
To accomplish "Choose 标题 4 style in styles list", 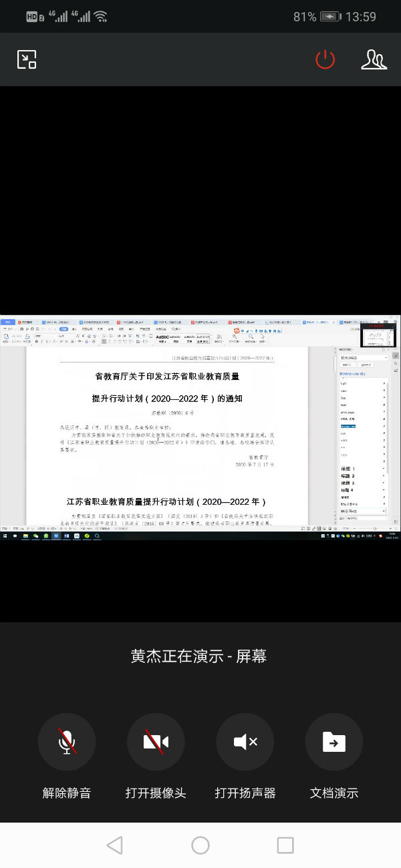I will tap(349, 490).
